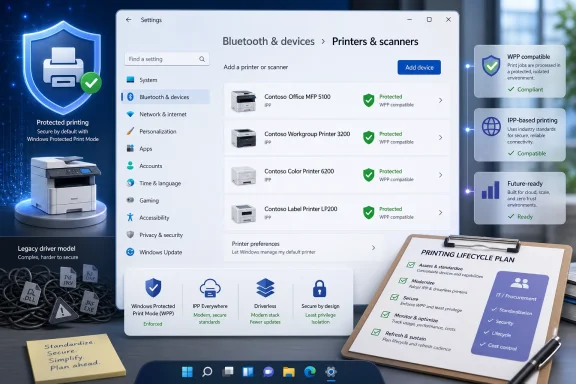Click the search magnifier in Find a setting
The height and width of the screenshot is (384, 576).
point(202,59)
